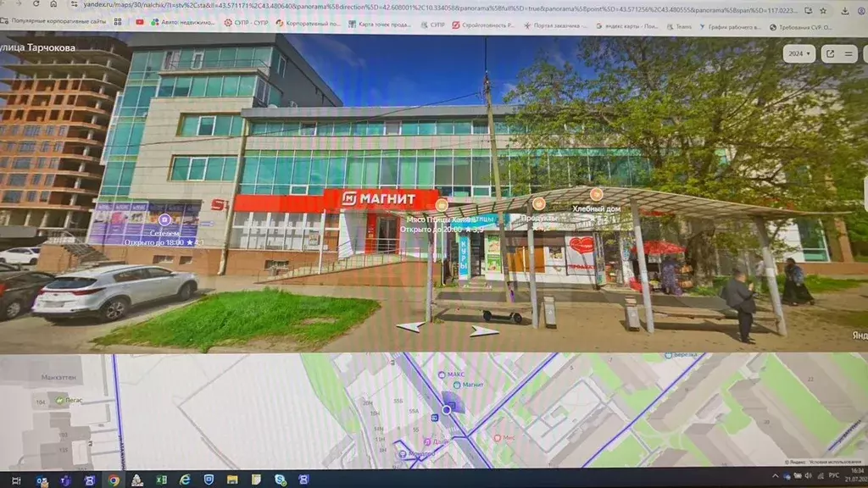Click the Магнит marker on the map
The image size is (868, 488).
pyautogui.click(x=468, y=385)
